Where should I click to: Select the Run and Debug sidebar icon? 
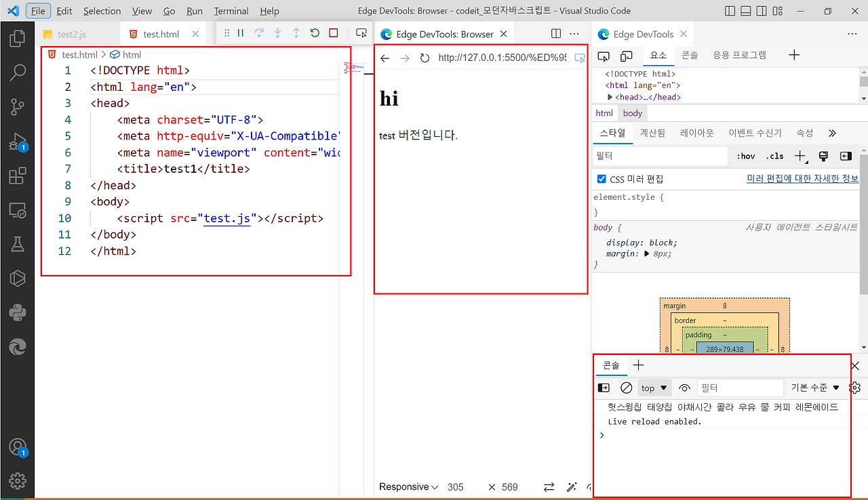click(17, 140)
